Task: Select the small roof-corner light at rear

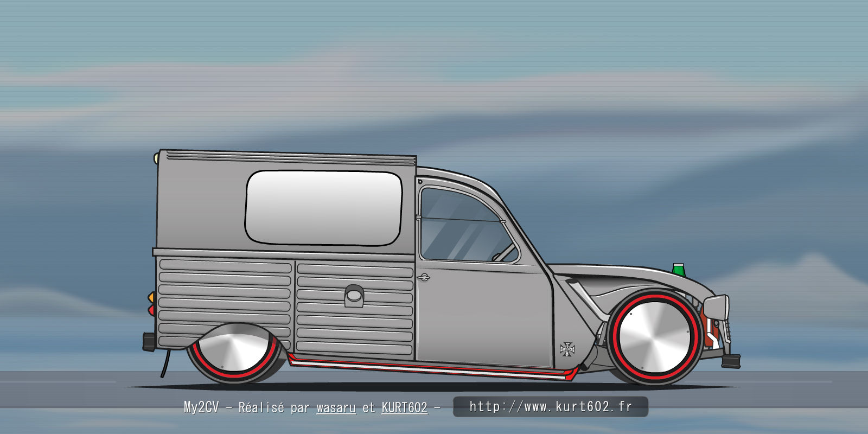Action: pyautogui.click(x=156, y=158)
